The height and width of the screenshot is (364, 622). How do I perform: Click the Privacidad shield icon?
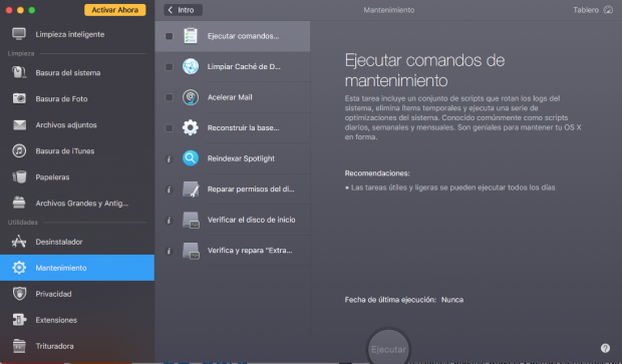(x=19, y=294)
